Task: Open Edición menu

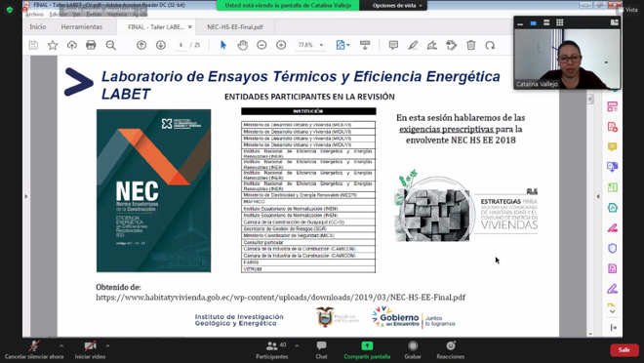Action: pyautogui.click(x=58, y=14)
